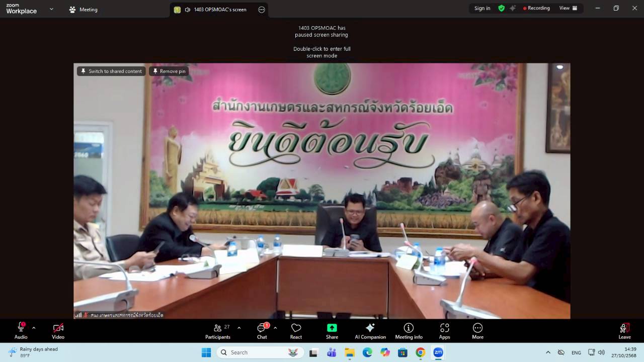Select the Meeting tab
Screen dimensions: 644x362
[84, 10]
